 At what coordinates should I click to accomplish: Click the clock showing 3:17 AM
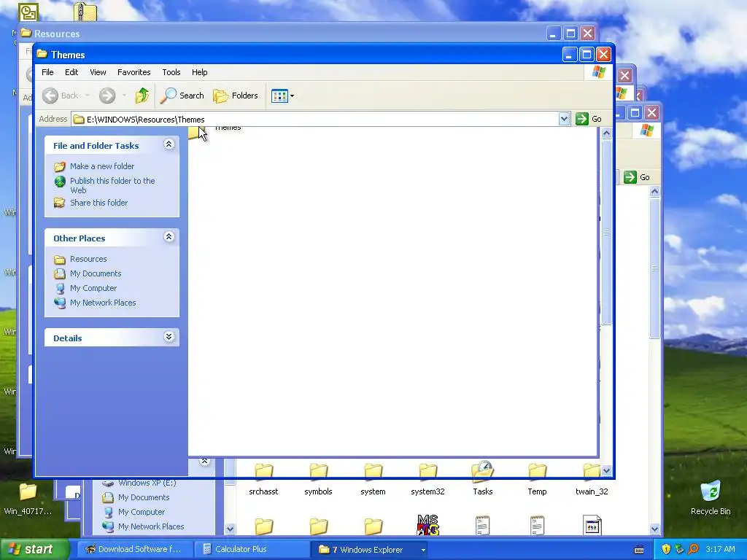720,550
